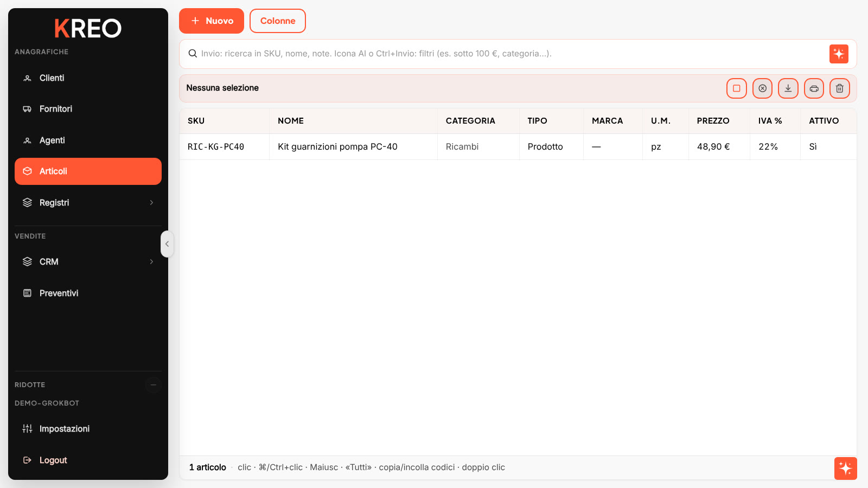Open the floating AI assistant button in the bottom corner
Viewport: 868px width, 488px height.
(x=845, y=468)
